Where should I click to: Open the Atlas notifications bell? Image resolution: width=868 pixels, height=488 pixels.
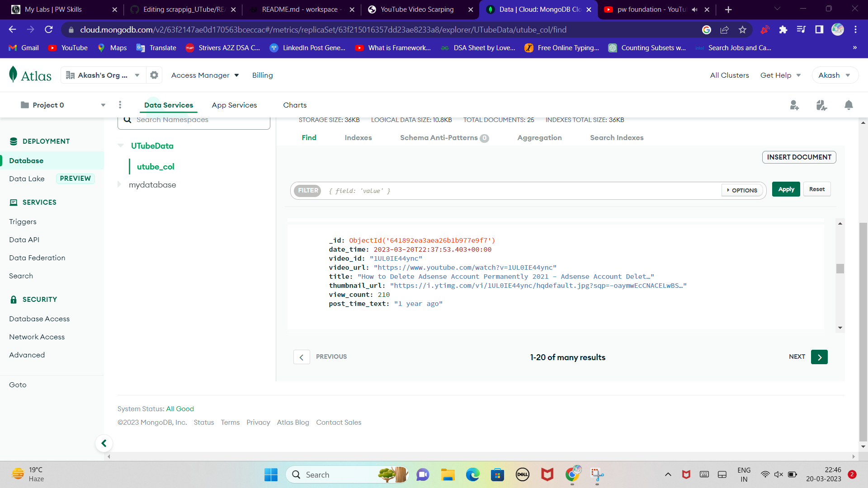pyautogui.click(x=848, y=105)
